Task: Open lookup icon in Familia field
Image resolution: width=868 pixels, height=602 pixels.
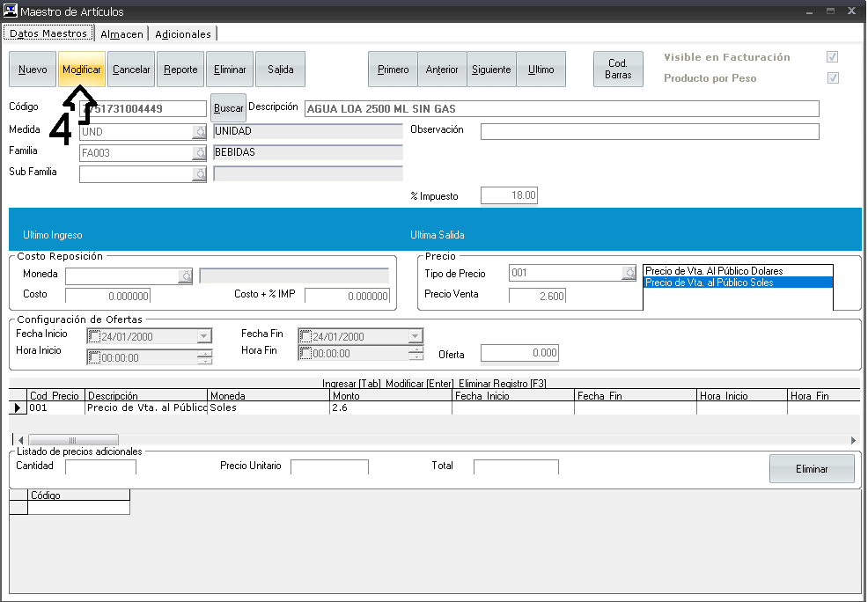Action: (x=199, y=153)
